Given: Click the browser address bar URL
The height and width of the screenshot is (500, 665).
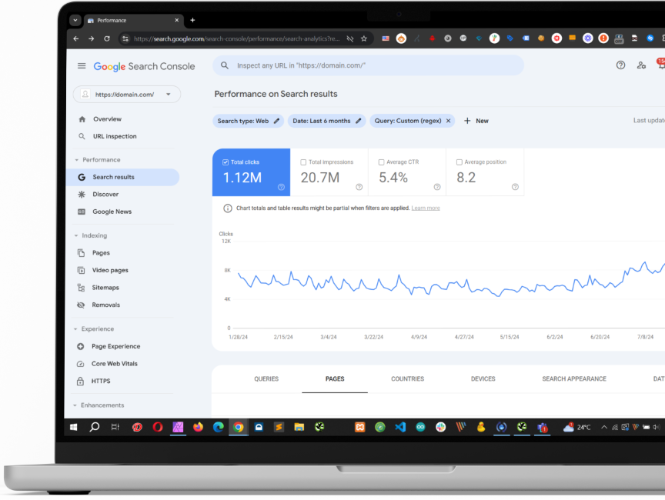Looking at the screenshot, I should click(237, 39).
